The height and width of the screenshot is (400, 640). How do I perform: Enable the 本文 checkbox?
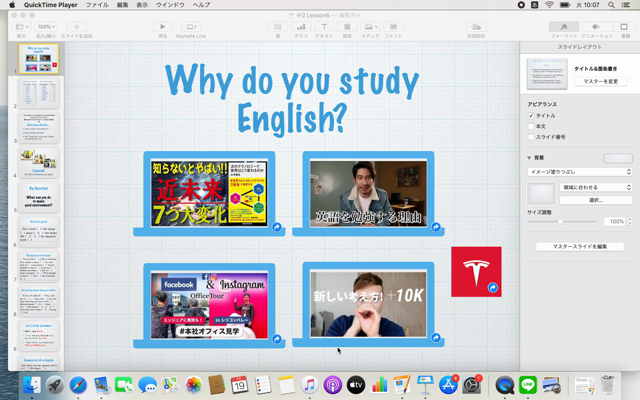click(531, 127)
